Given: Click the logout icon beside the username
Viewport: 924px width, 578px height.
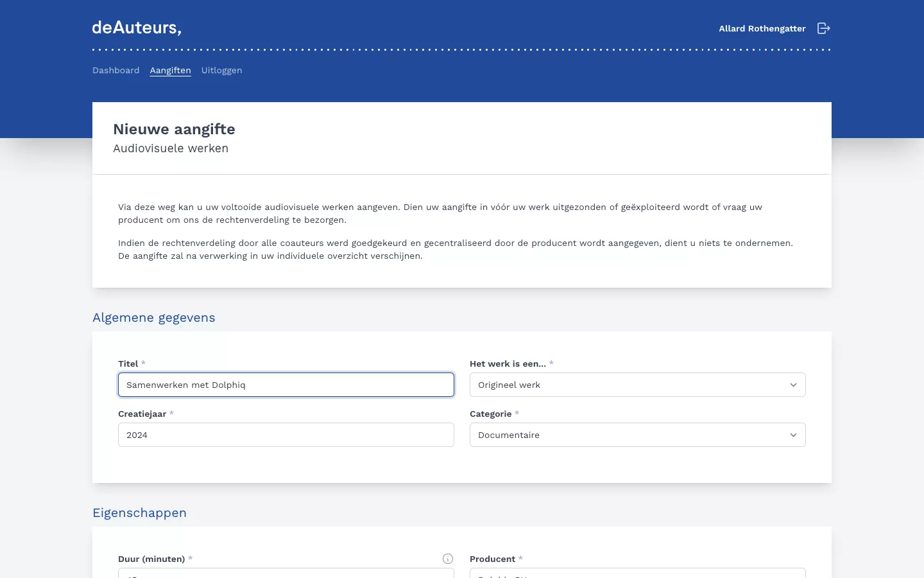Looking at the screenshot, I should coord(824,28).
